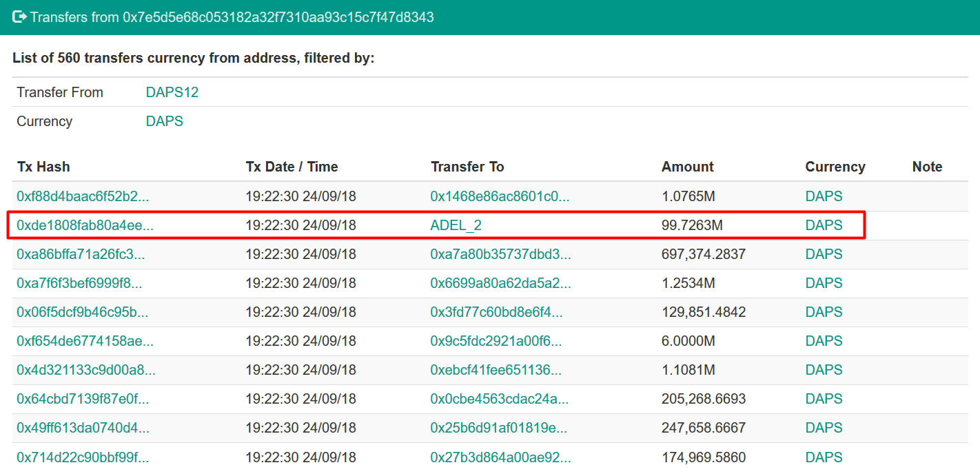The width and height of the screenshot is (980, 476).
Task: Click DAPS currency in the 99.7263M row
Action: click(824, 225)
